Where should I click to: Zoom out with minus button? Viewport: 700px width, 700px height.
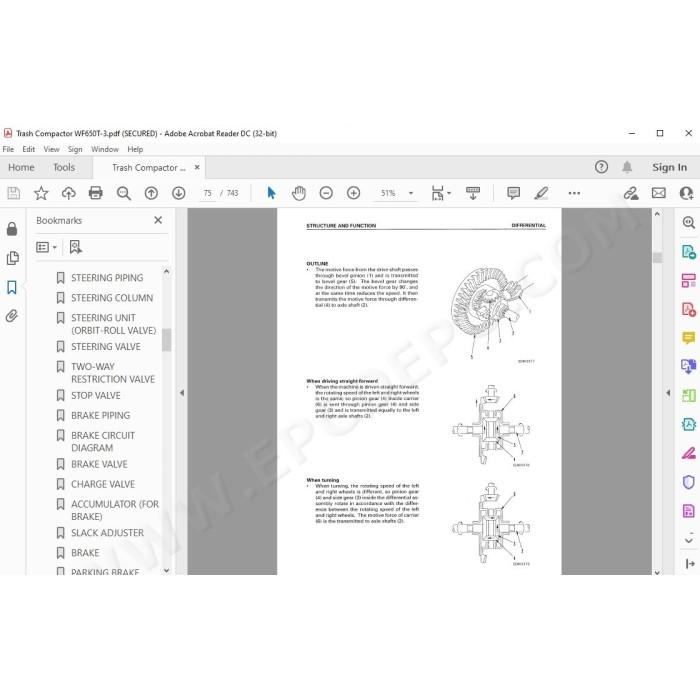pyautogui.click(x=326, y=193)
